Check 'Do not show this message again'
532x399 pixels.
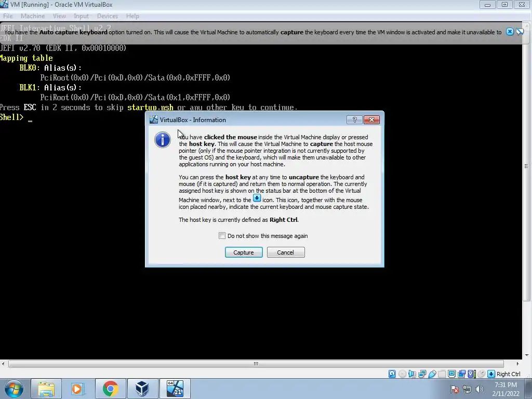point(222,236)
